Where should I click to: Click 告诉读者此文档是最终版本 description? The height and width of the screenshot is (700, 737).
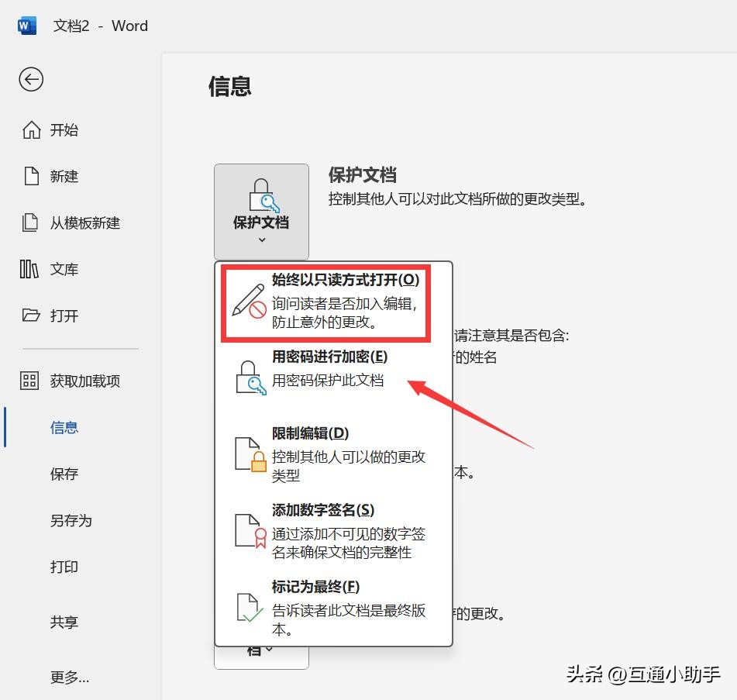pos(348,619)
